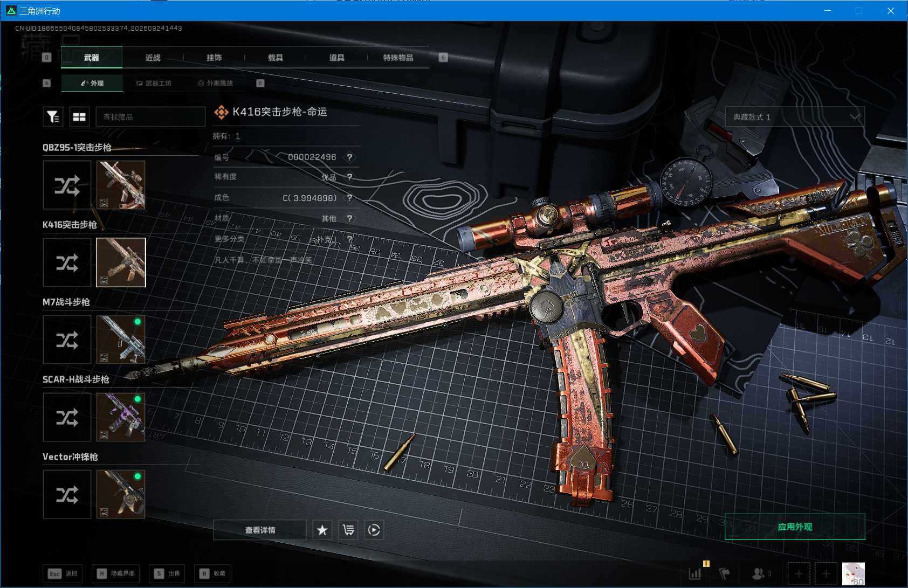This screenshot has height=588, width=908.
Task: Open the 外观挑战 sub-tab
Action: (x=215, y=83)
